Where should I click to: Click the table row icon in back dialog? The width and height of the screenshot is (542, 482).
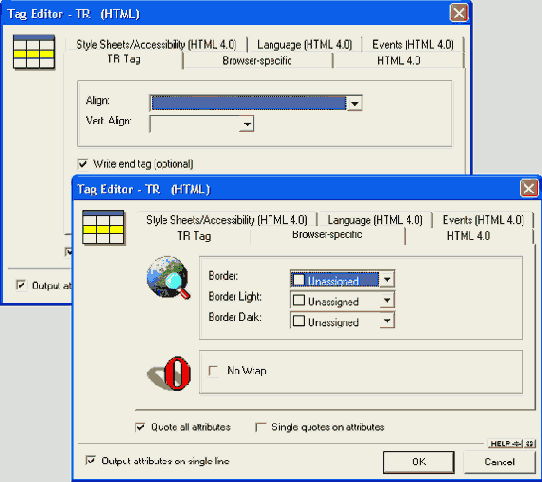34,52
